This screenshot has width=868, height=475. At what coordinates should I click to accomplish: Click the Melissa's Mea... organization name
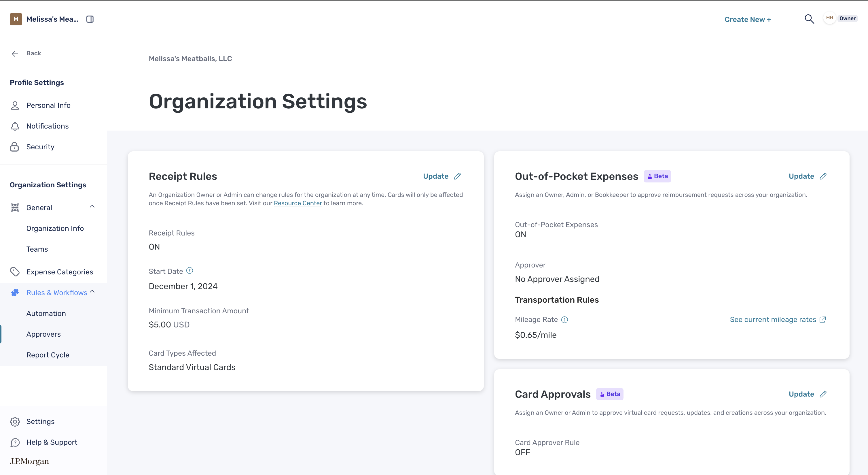[52, 19]
